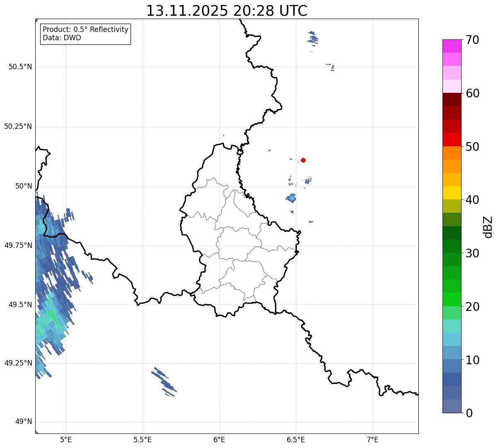Click the 5°E longitude label
Screen dimensions: 498x448
click(x=66, y=439)
